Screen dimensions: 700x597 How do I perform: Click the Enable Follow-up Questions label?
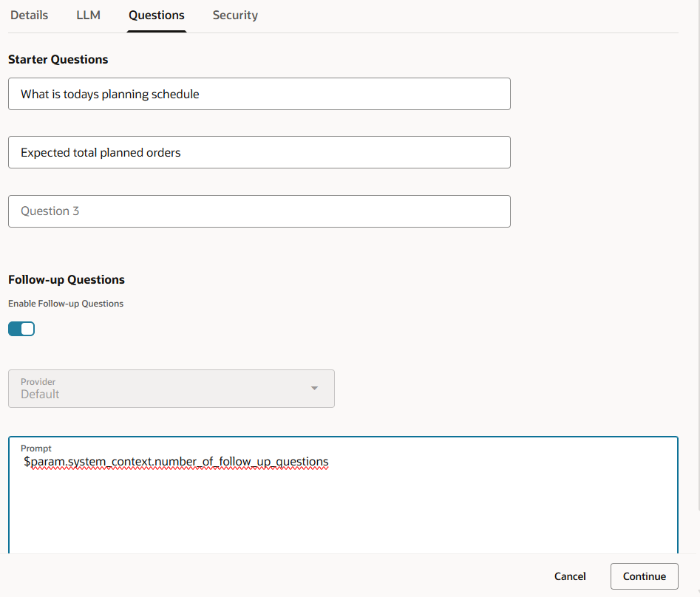(66, 304)
